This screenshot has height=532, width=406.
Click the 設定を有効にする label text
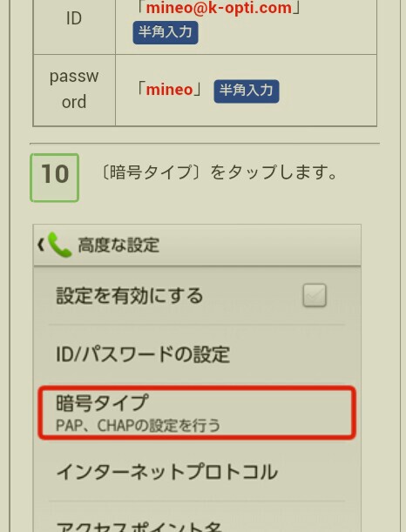(129, 295)
